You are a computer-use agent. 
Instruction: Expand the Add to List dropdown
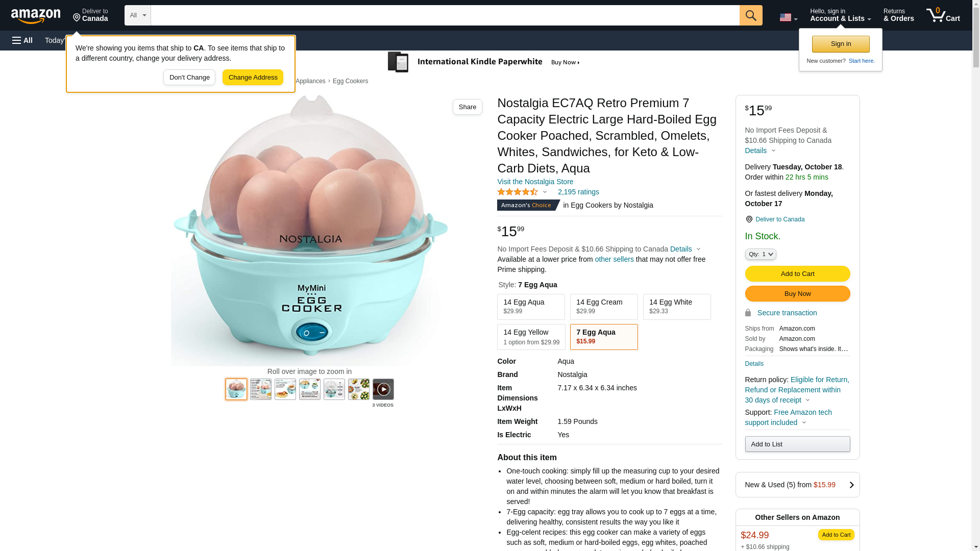pos(797,444)
